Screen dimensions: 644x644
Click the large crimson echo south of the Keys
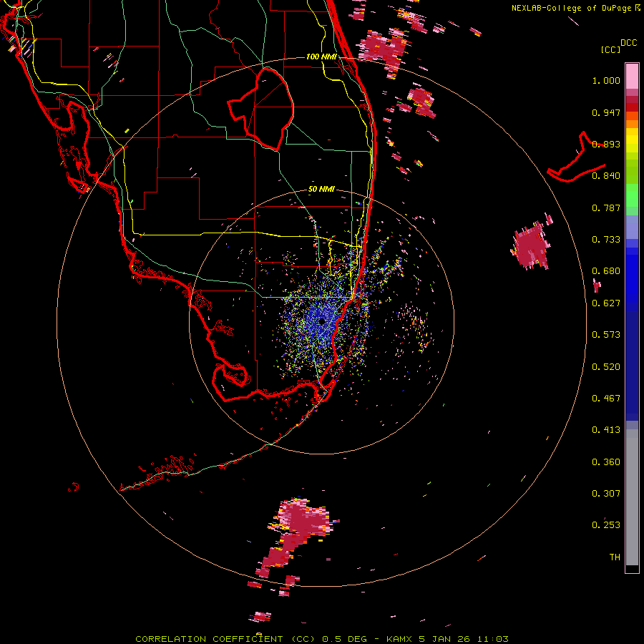click(x=304, y=518)
